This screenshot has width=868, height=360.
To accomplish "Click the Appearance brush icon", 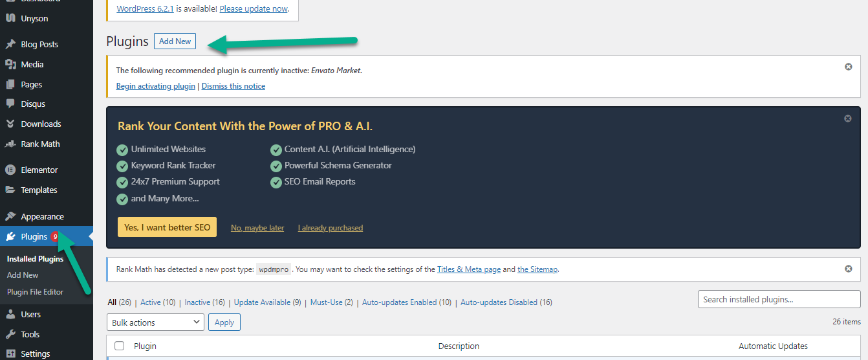I will (10, 216).
